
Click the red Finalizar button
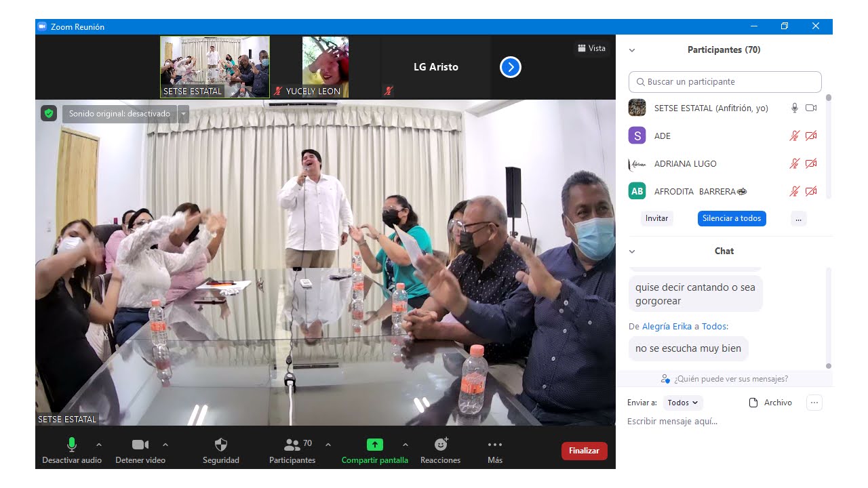[584, 451]
